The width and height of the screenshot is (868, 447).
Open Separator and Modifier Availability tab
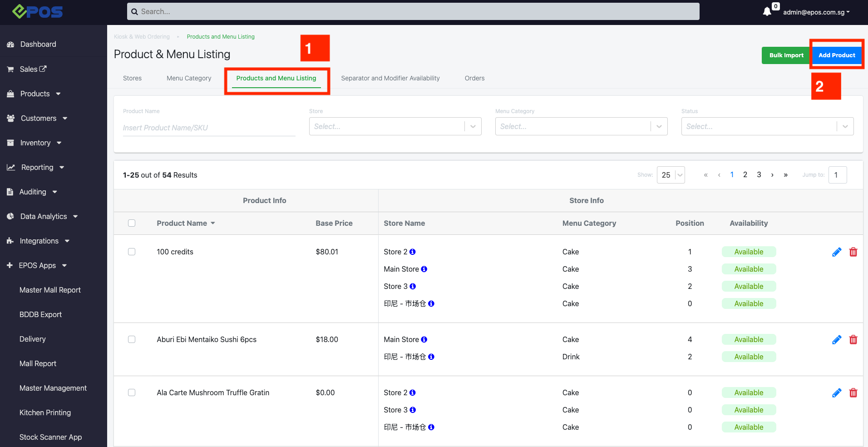coord(390,78)
